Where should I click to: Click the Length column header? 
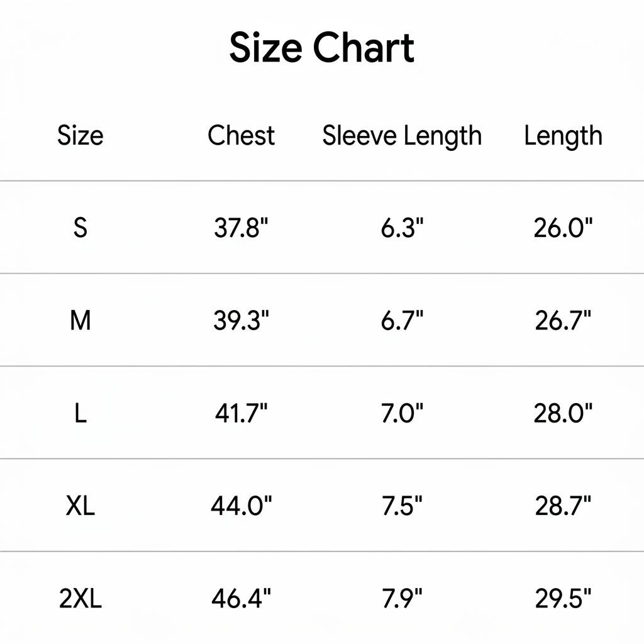click(x=563, y=136)
